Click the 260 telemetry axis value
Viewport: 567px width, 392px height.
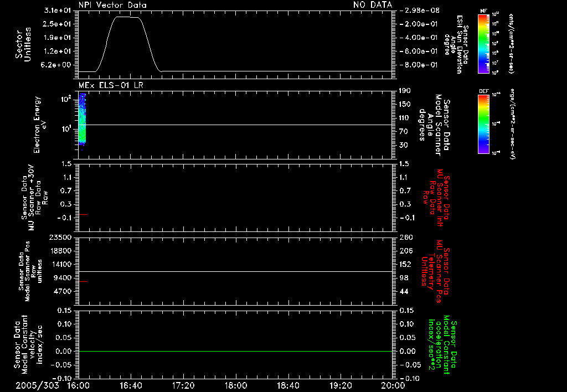tap(406, 238)
